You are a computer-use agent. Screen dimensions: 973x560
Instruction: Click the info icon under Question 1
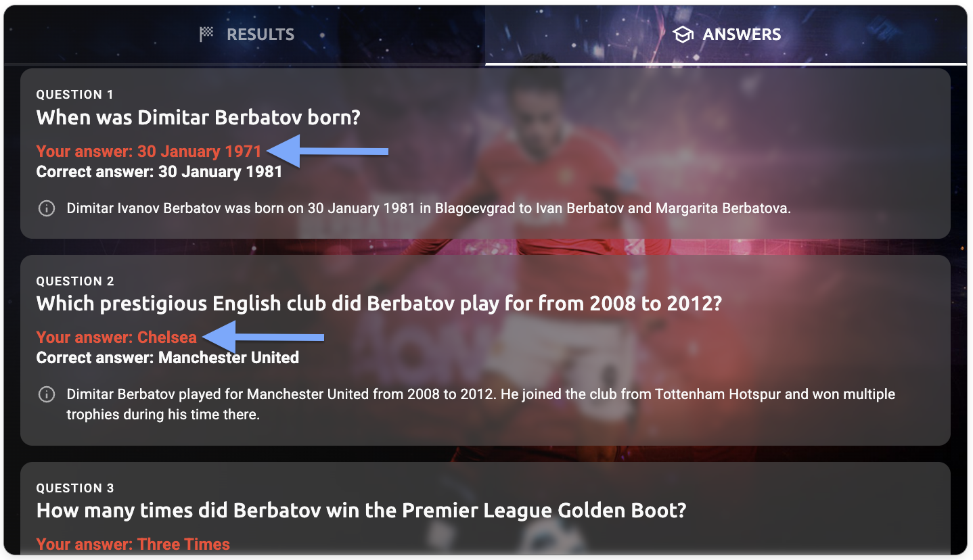coord(46,208)
